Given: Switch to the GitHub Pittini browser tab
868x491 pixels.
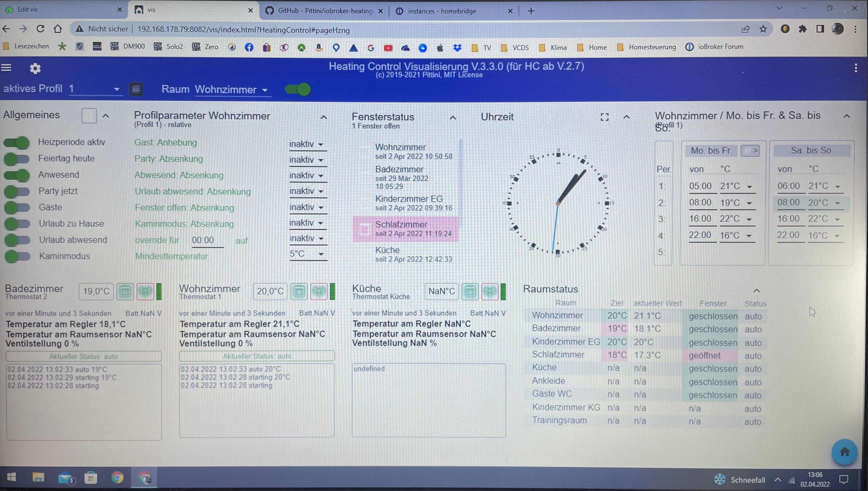Looking at the screenshot, I should tap(324, 11).
